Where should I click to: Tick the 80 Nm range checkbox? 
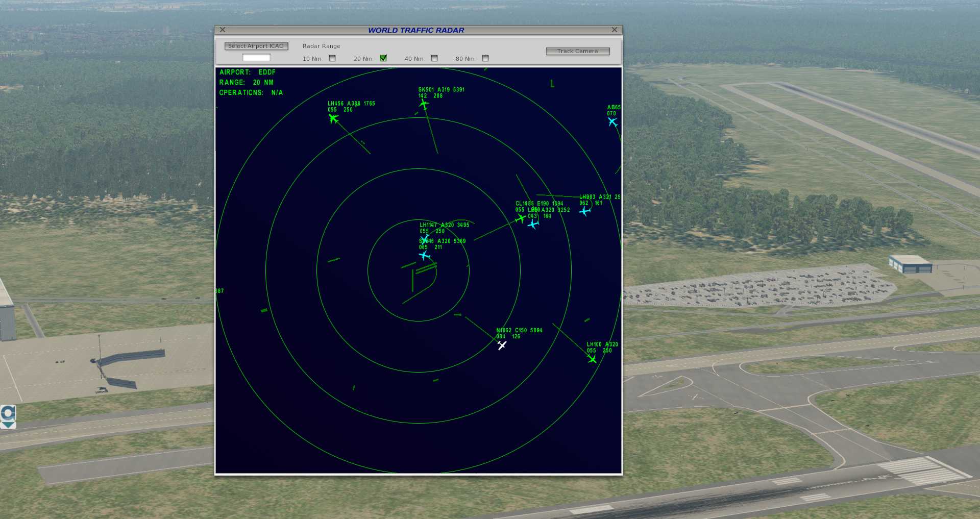pyautogui.click(x=485, y=58)
